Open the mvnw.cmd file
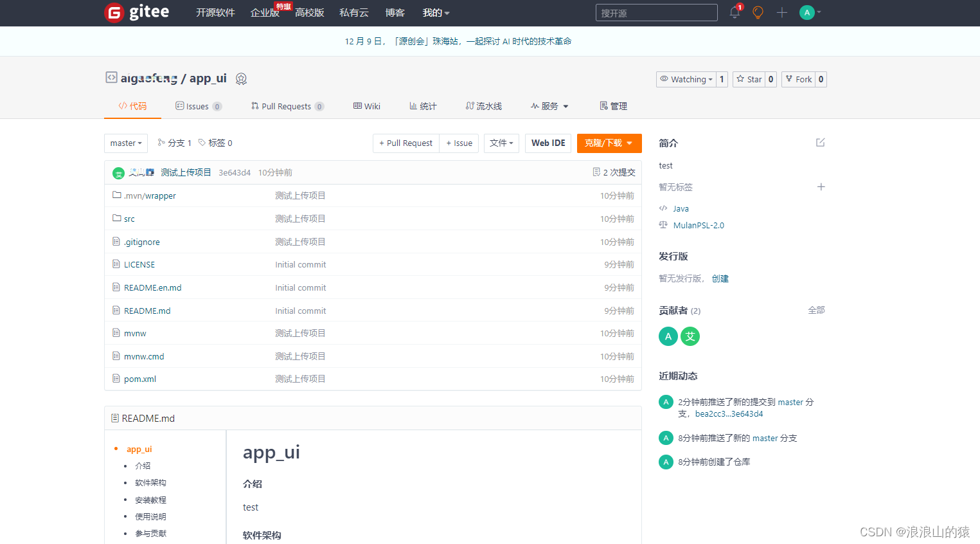 pos(144,356)
